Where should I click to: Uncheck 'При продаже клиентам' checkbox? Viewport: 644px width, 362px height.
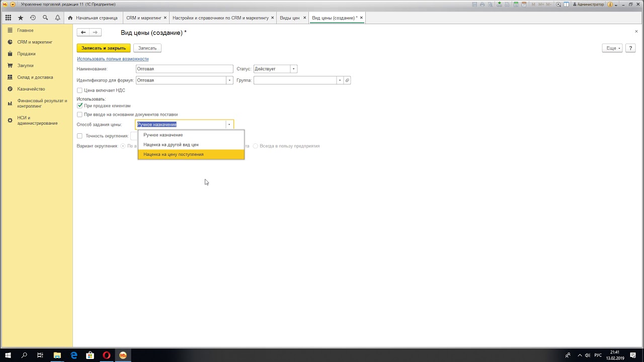[79, 106]
